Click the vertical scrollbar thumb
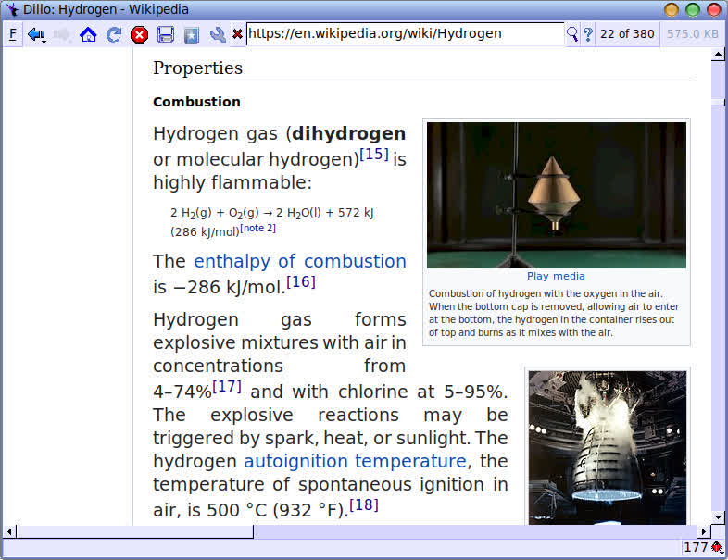The image size is (728, 560). pos(718,102)
